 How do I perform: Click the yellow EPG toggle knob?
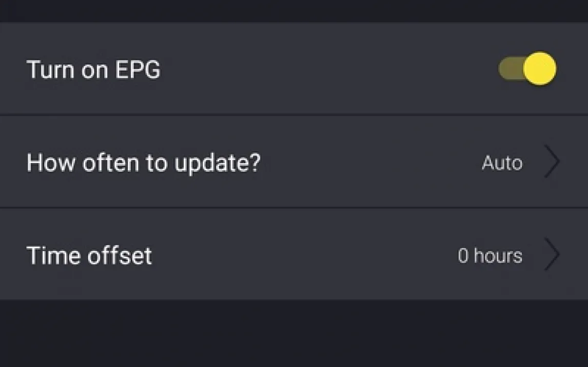coord(539,69)
